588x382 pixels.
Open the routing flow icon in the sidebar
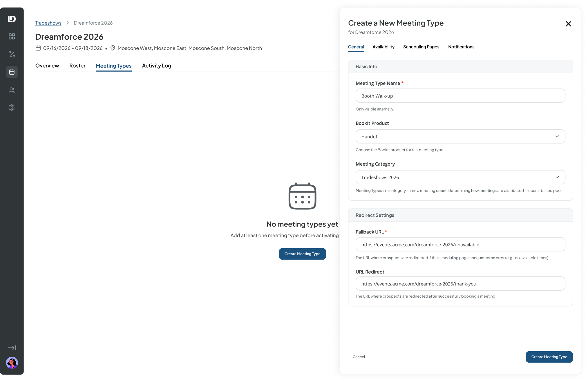pyautogui.click(x=12, y=54)
